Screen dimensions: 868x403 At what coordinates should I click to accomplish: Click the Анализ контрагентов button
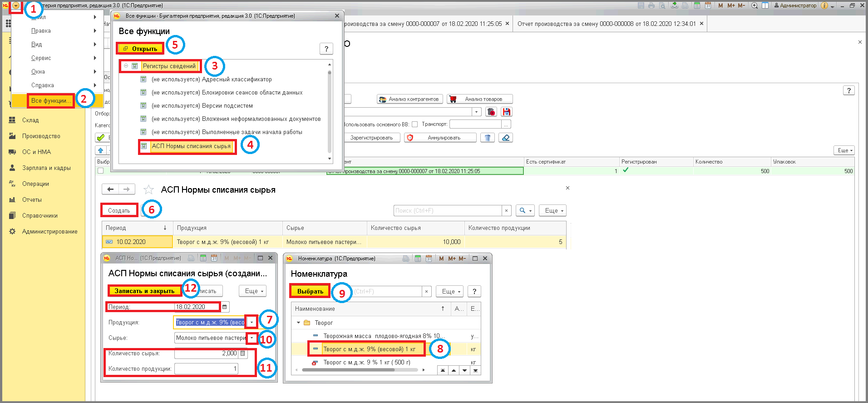410,99
